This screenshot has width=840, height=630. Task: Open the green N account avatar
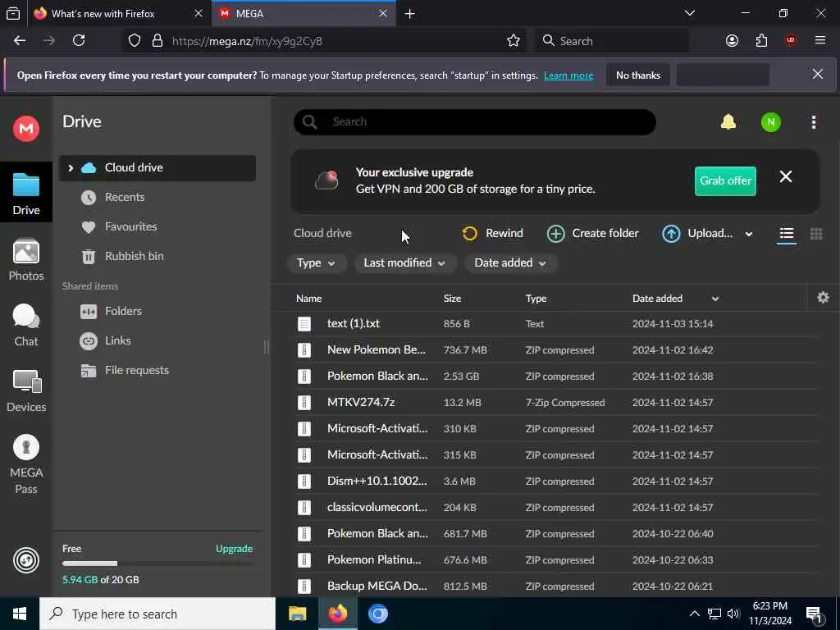tap(770, 122)
